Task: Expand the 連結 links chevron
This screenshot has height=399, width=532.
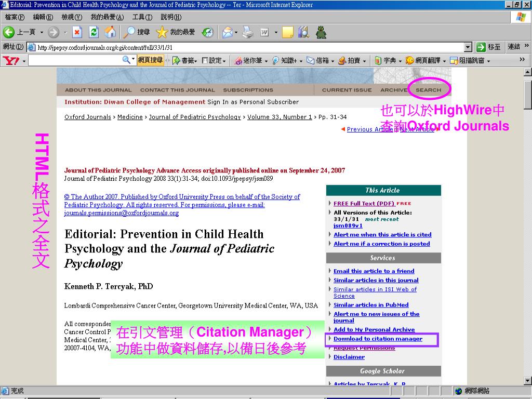Action: pyautogui.click(x=526, y=46)
